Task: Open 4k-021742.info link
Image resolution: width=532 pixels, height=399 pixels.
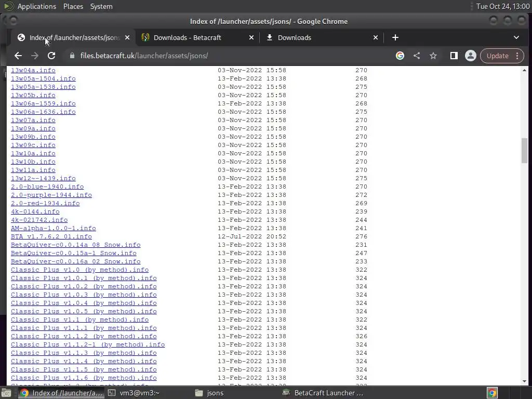Action: (39, 220)
